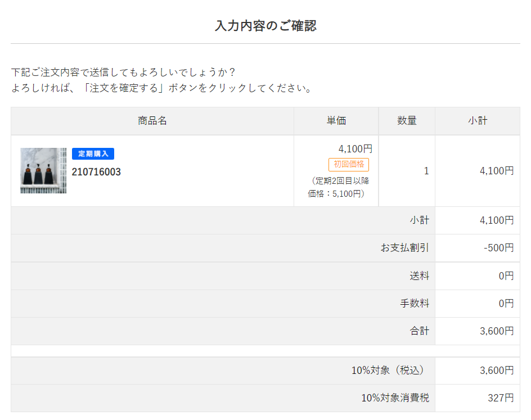Click the 4,100円 unit price
Screen dimensions: 531x420
355,149
